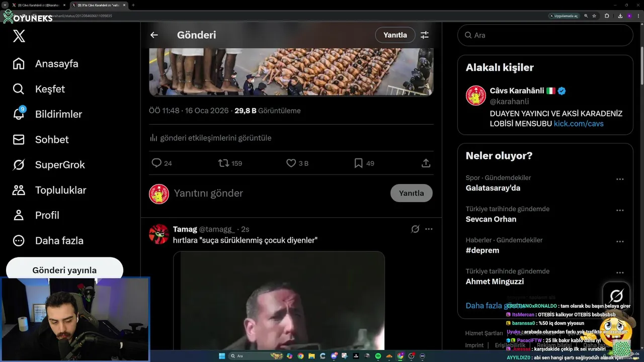Open a new browser tab

tap(133, 5)
